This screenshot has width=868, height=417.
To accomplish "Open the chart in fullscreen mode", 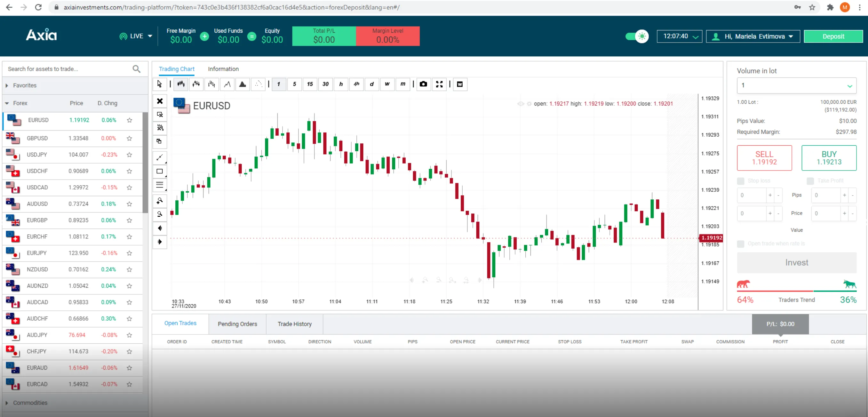I will pyautogui.click(x=439, y=84).
